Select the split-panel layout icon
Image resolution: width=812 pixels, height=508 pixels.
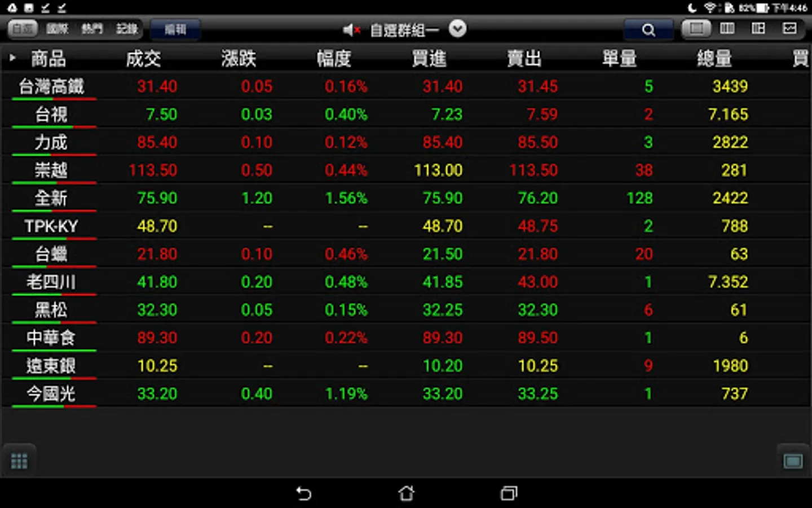tap(758, 28)
